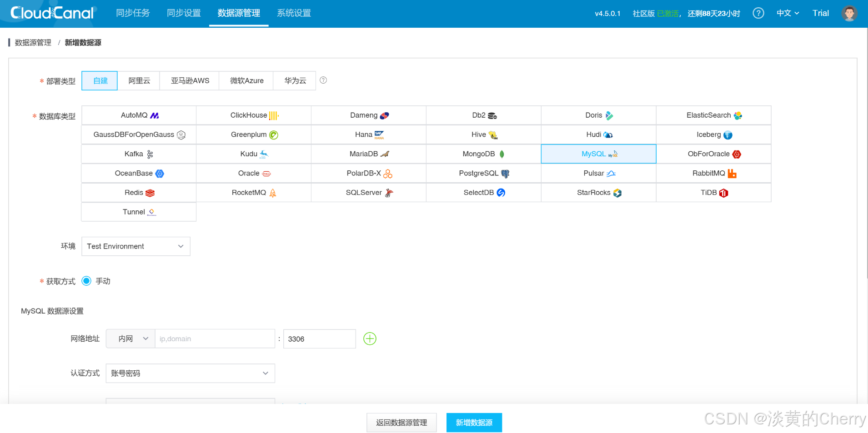This screenshot has height=433, width=868.
Task: Click the highlighted MySQL database tile
Action: coord(599,154)
